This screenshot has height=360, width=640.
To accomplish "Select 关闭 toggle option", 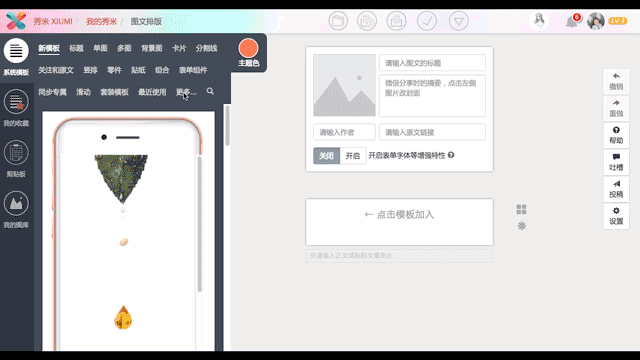I will [327, 156].
